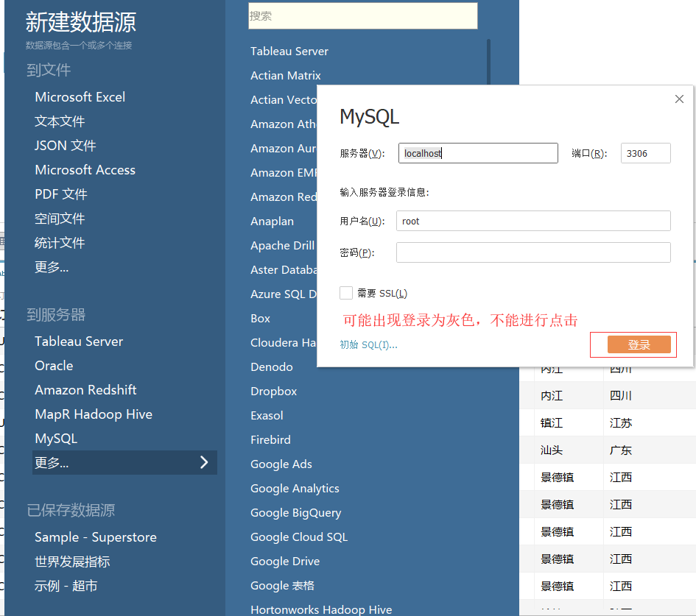Focus the 服务器 localhost field

click(x=478, y=153)
